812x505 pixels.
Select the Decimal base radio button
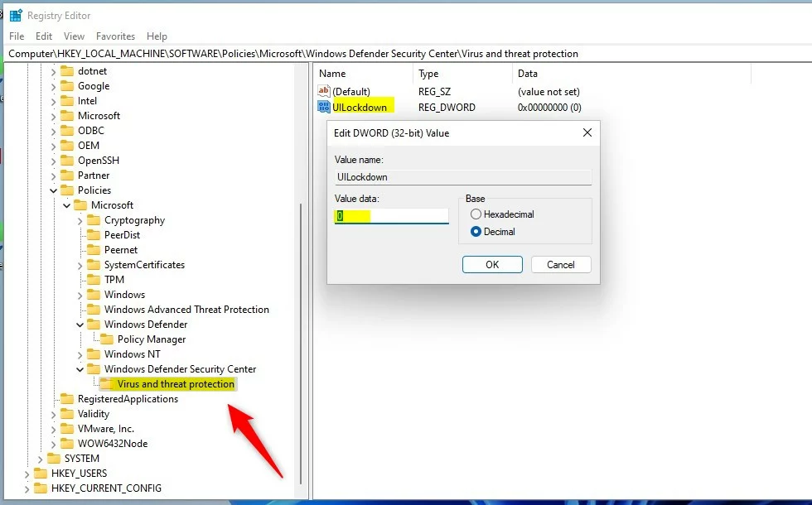[476, 232]
